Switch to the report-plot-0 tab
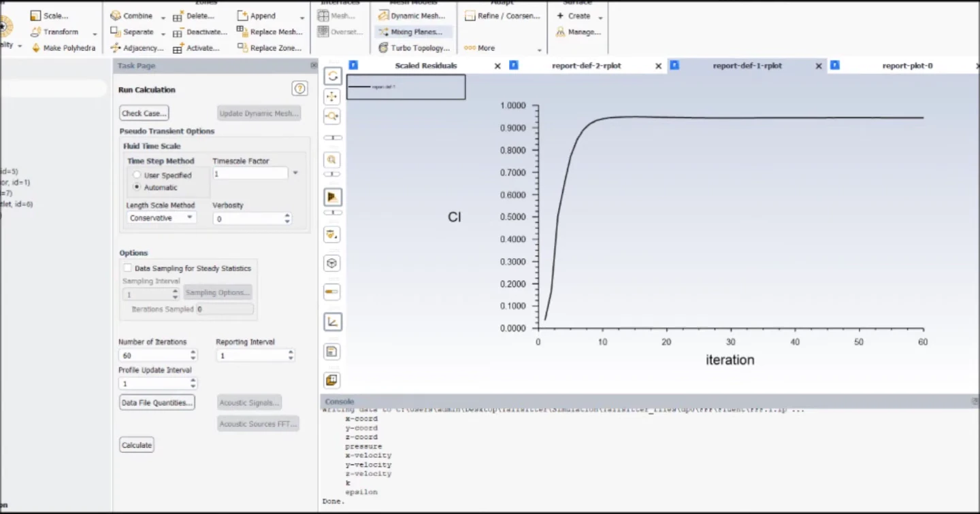 click(x=907, y=66)
